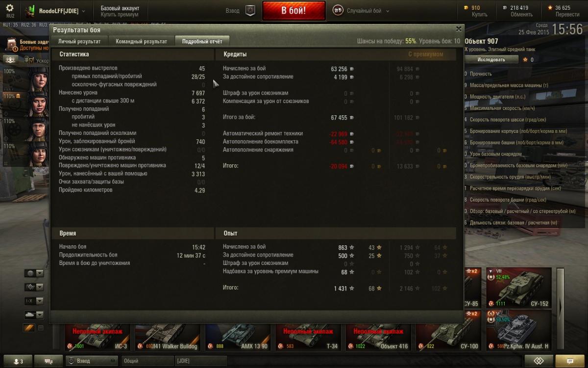
Task: Click the red В бой! button
Action: (x=294, y=10)
